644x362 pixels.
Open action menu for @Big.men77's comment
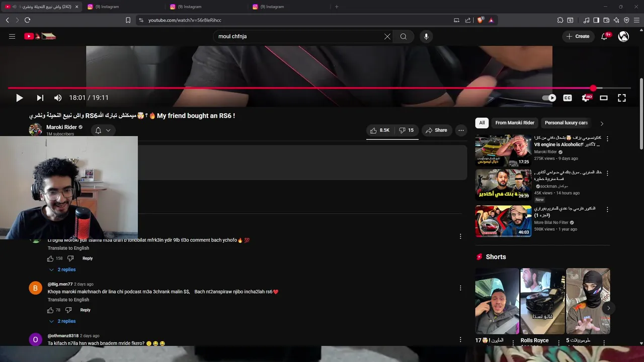point(460,288)
